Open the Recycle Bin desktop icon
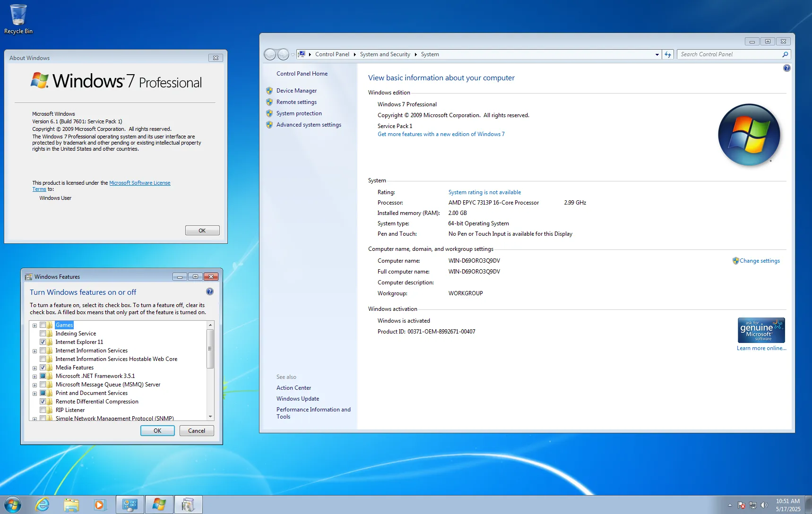 coord(18,19)
